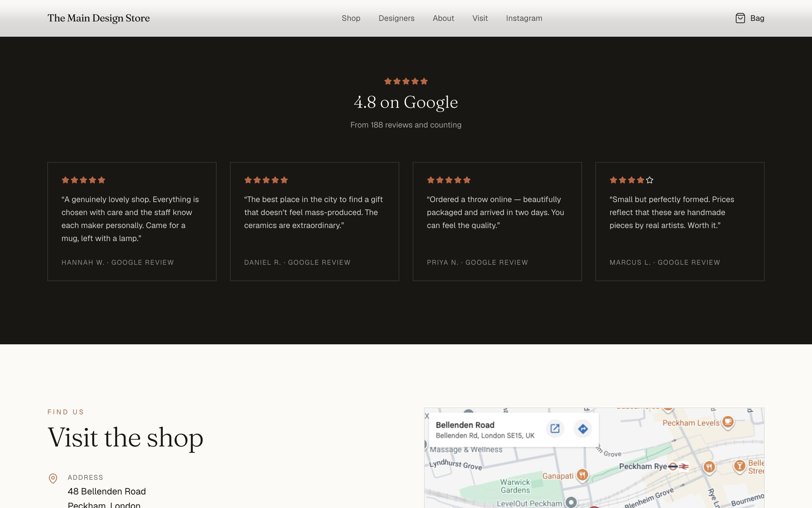Click the "Small but perfectly formed" review quote
The image size is (812, 508).
tap(672, 212)
